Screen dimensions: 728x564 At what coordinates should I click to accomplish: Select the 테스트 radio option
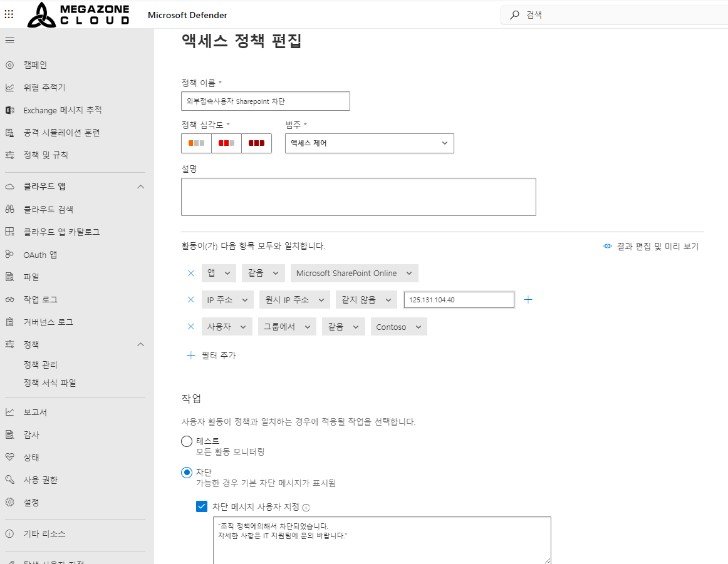[x=187, y=441]
